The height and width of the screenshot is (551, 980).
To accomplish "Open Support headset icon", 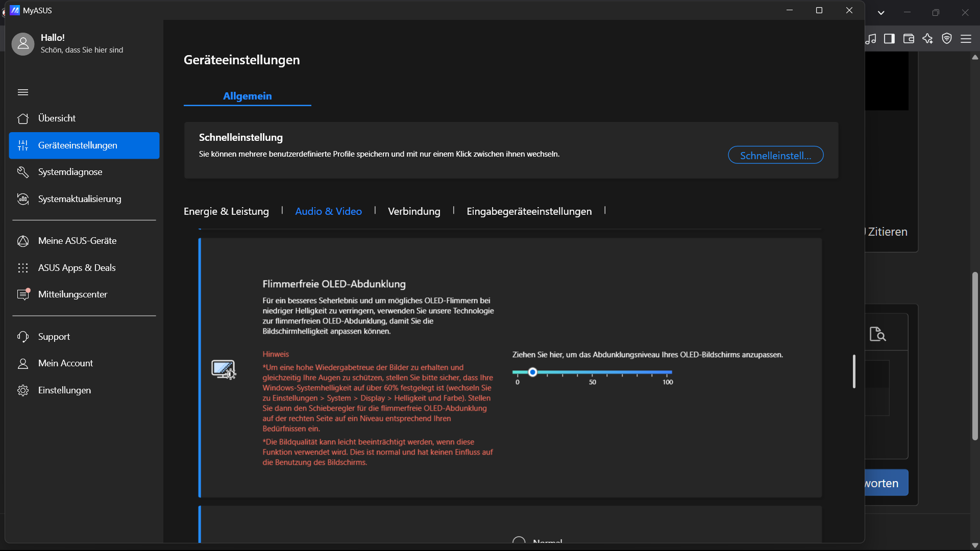I will pyautogui.click(x=23, y=337).
